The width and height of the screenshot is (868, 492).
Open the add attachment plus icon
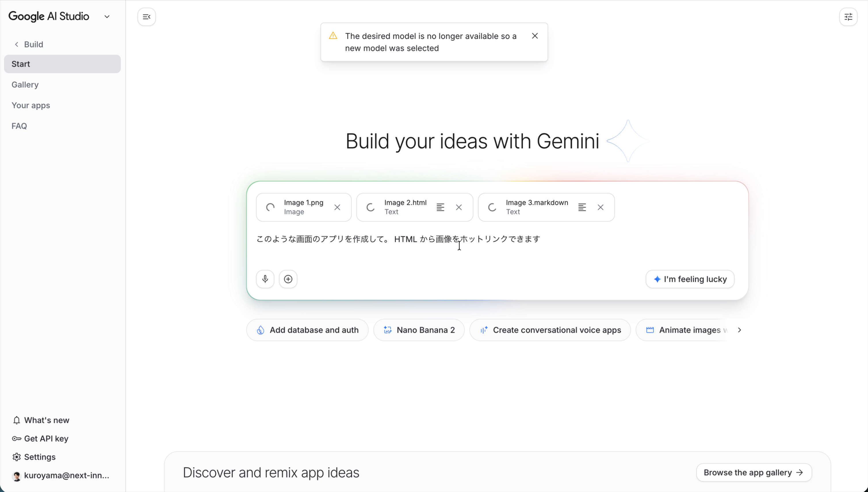pos(288,278)
